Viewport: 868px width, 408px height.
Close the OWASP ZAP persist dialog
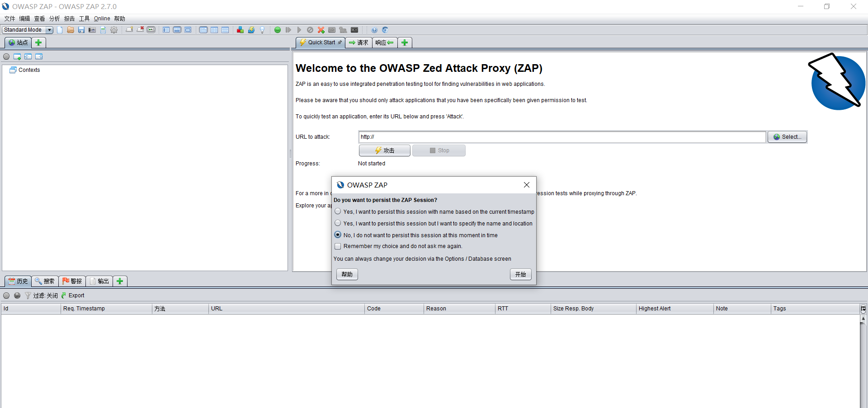click(527, 185)
